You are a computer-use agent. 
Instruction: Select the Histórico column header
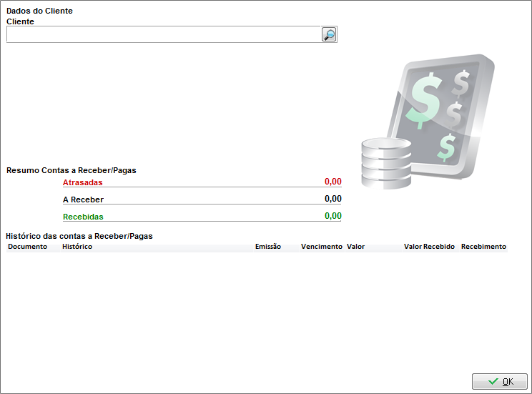(77, 247)
